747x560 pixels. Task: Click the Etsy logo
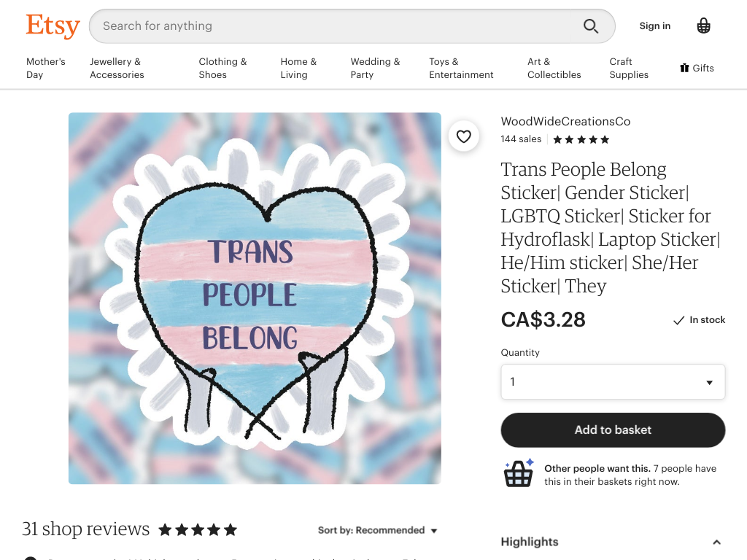click(x=53, y=26)
